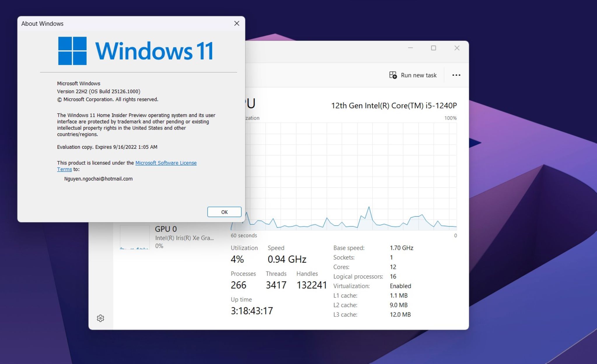Click the Utilization 4% value
The height and width of the screenshot is (364, 597).
coord(237,259)
